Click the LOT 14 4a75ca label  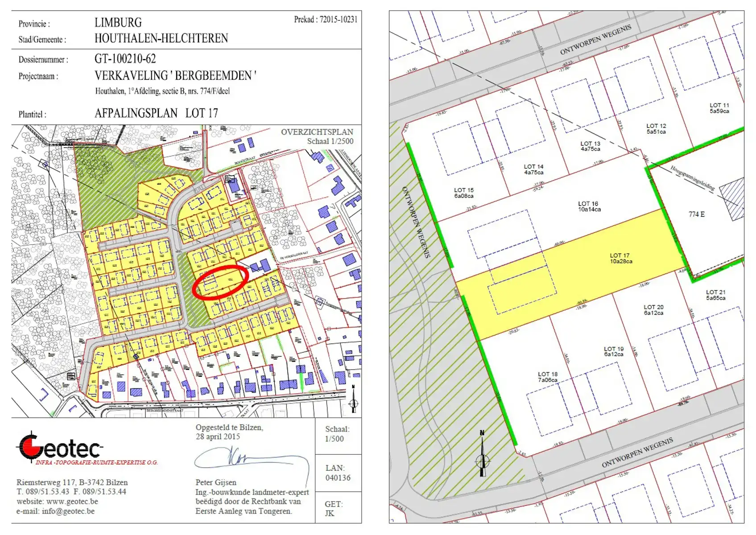pos(533,169)
